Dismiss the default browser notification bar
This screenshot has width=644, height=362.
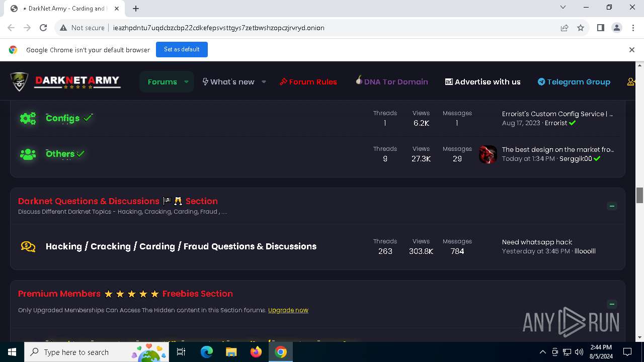[632, 49]
